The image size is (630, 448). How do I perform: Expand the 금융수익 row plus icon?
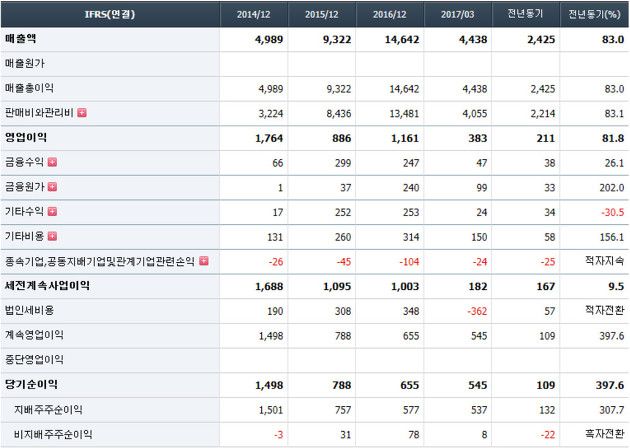click(52, 162)
